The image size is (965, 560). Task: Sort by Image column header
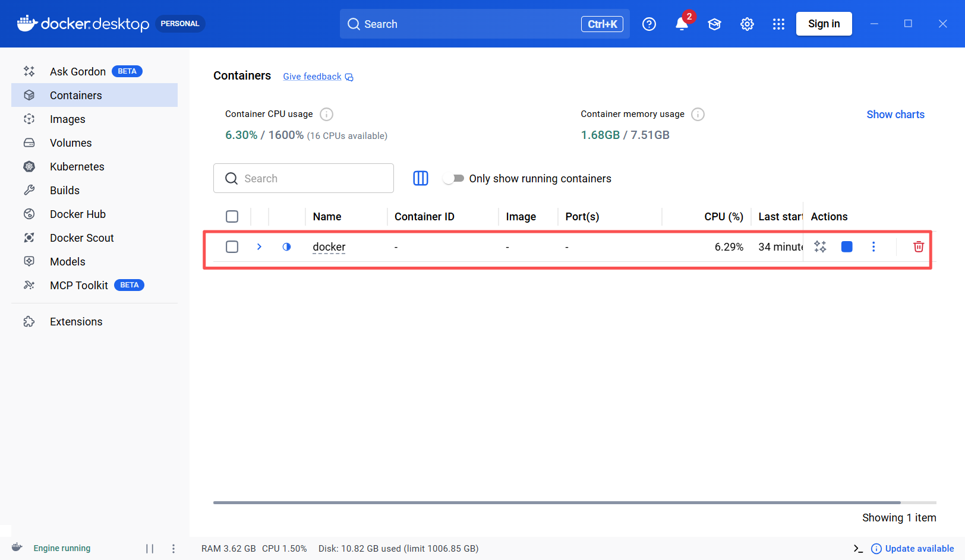pos(521,217)
